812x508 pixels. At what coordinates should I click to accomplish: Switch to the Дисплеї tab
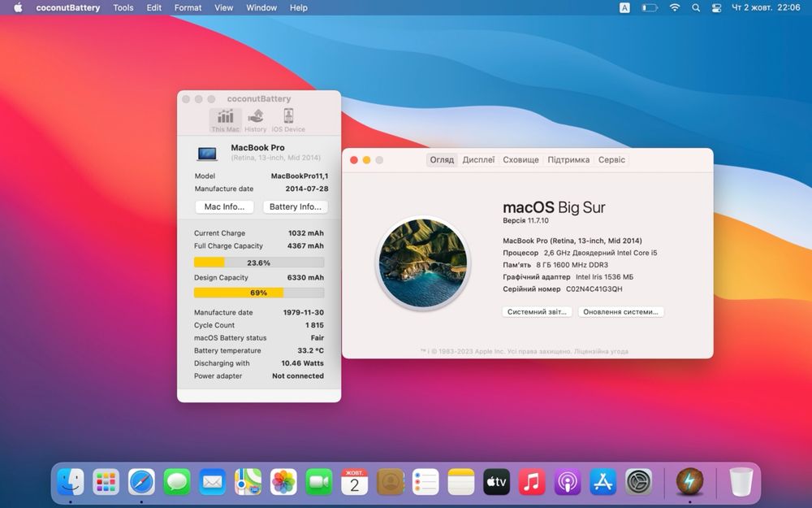[478, 159]
